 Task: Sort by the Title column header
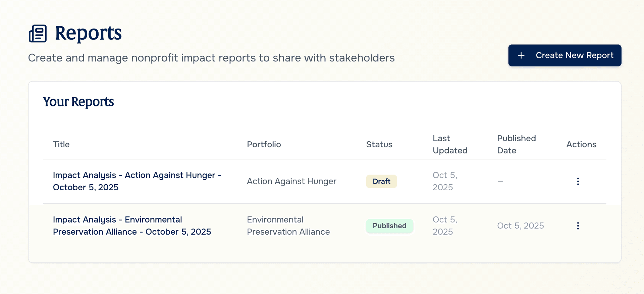pyautogui.click(x=61, y=144)
